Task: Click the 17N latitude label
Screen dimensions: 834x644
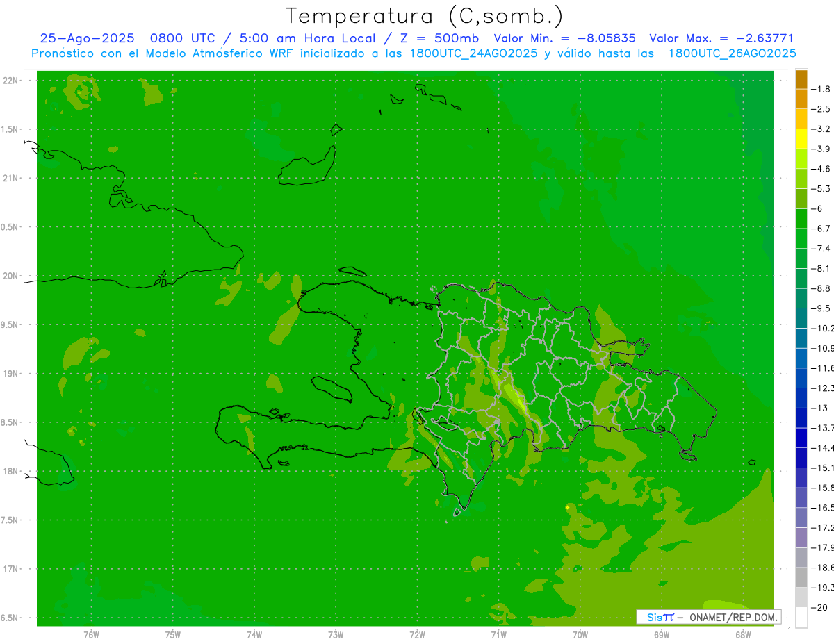Action: [10, 569]
